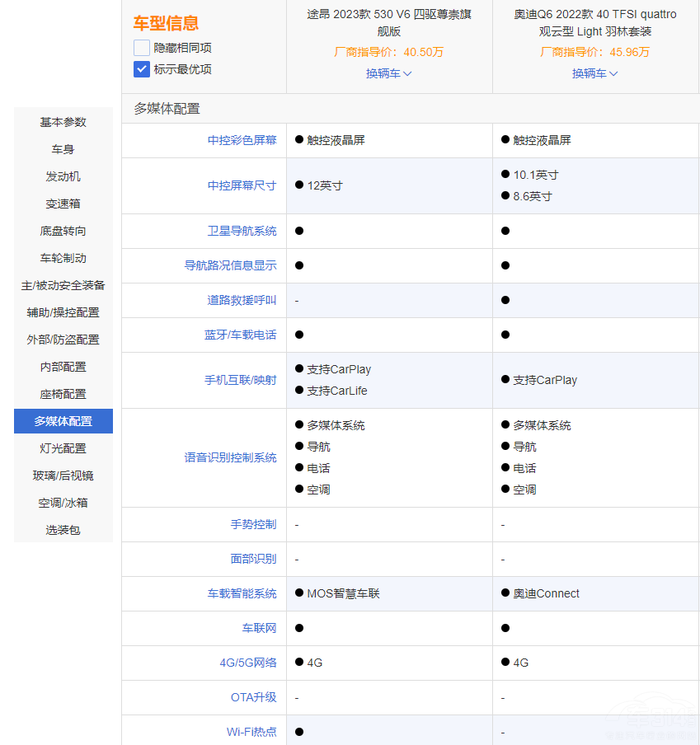
Task: Check the 隐藏相同项 checkbox
Action: (142, 48)
